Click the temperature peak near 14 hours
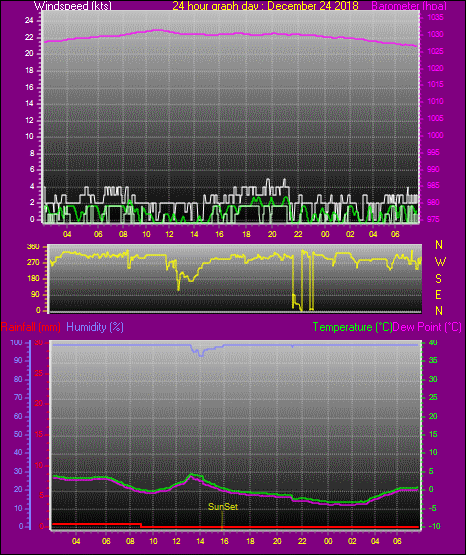This screenshot has height=555, width=466. pos(192,474)
